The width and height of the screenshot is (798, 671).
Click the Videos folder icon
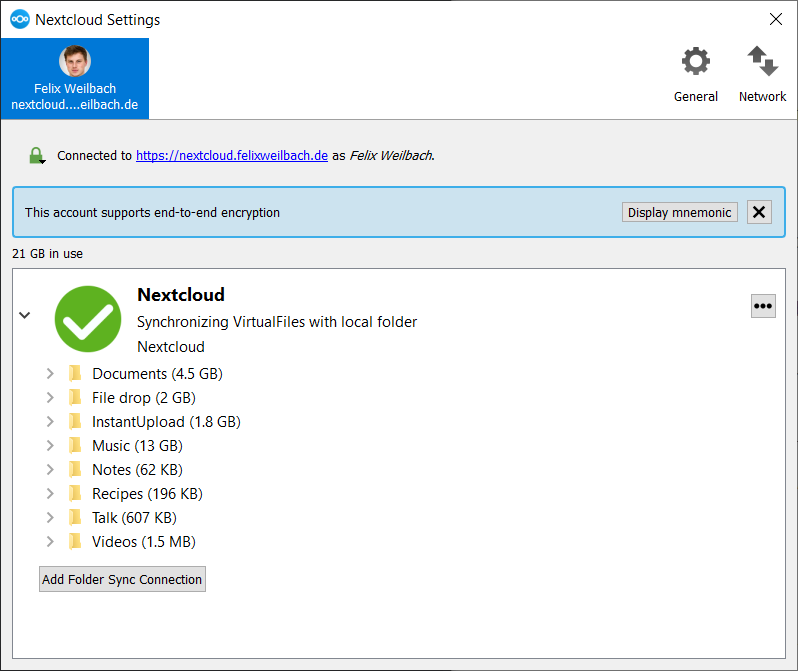(75, 542)
